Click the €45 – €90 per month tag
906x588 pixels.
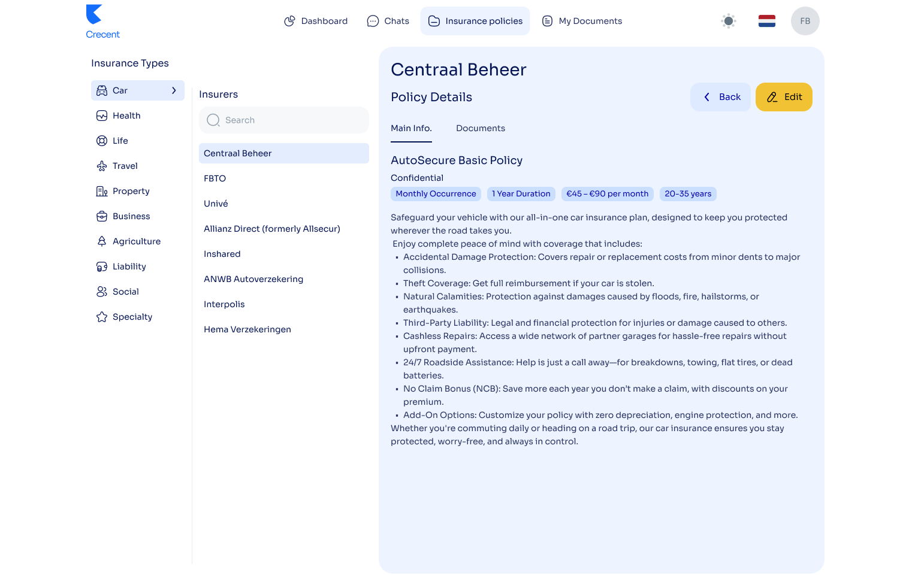[x=608, y=194]
